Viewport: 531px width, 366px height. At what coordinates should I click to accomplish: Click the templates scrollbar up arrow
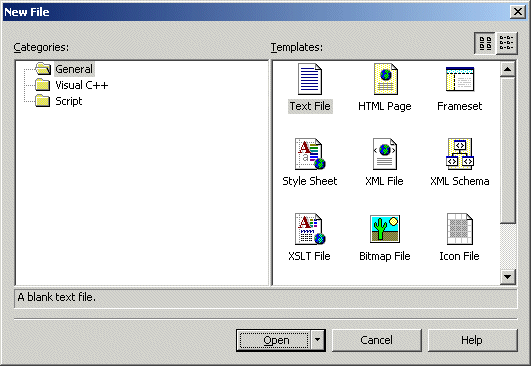507,69
